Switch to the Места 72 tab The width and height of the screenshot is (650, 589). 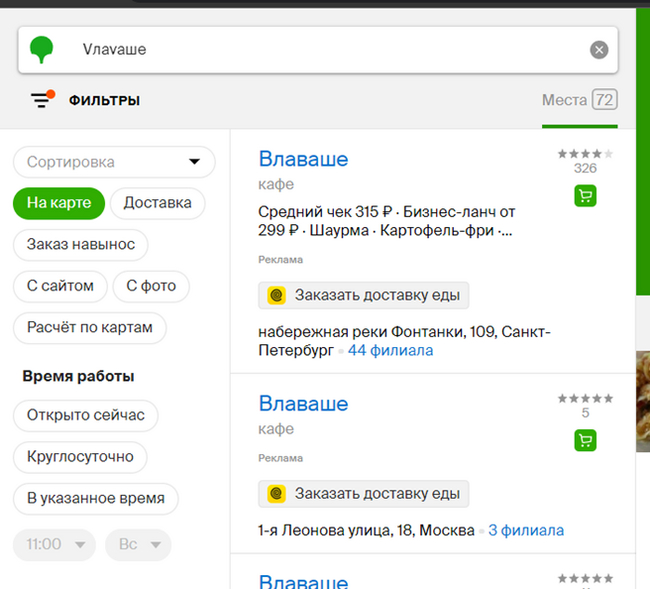tap(580, 100)
